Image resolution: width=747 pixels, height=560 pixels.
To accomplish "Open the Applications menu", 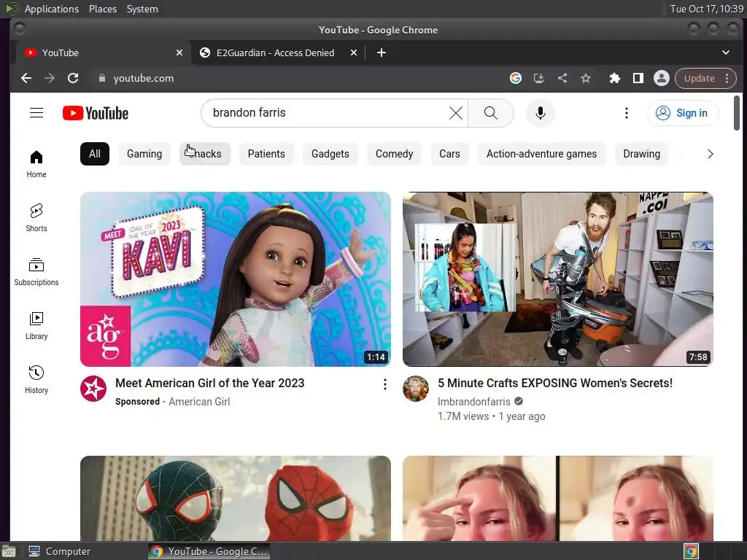I will [x=52, y=9].
